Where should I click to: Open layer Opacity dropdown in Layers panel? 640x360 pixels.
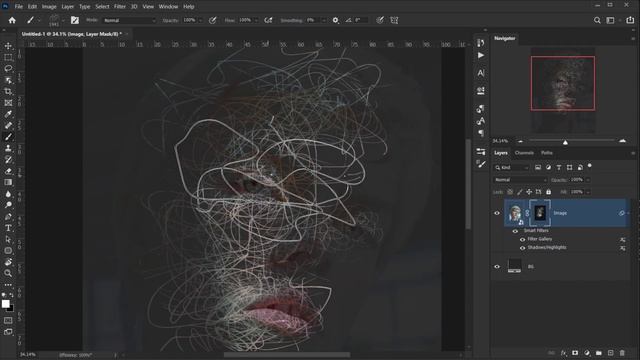pyautogui.click(x=588, y=180)
